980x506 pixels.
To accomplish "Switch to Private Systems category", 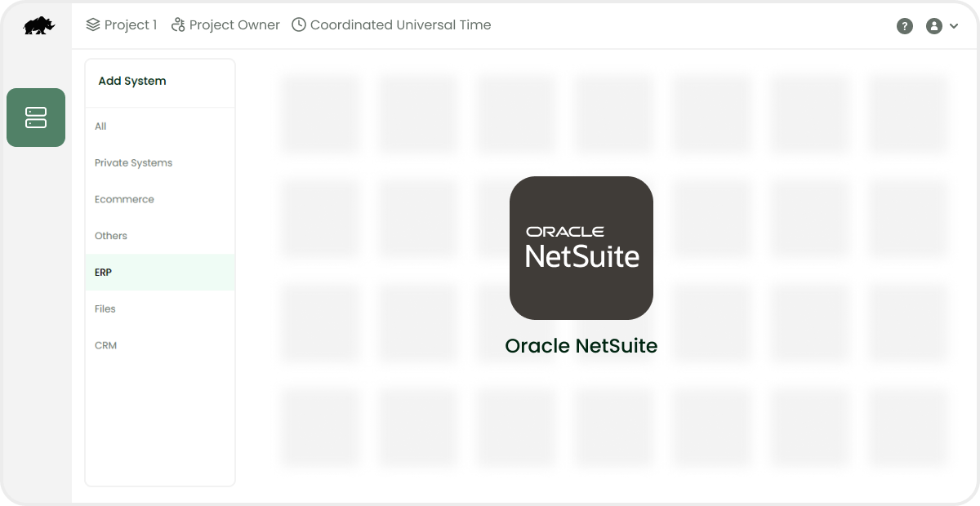I will tap(133, 163).
